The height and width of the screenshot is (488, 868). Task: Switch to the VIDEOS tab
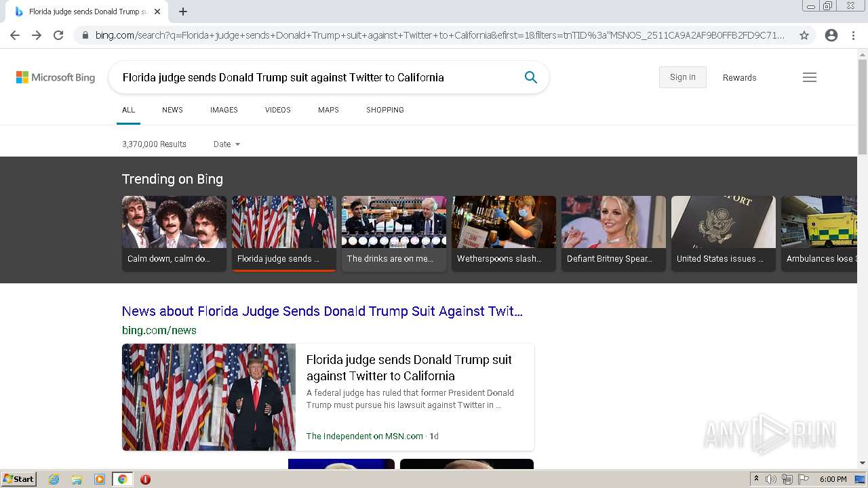278,110
